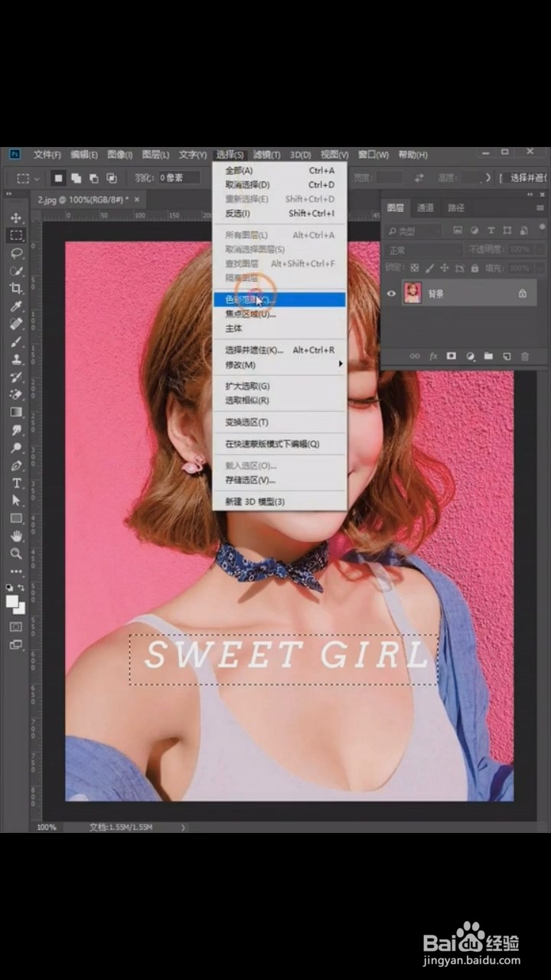
Task: Click Create new group folder icon
Action: click(x=488, y=356)
